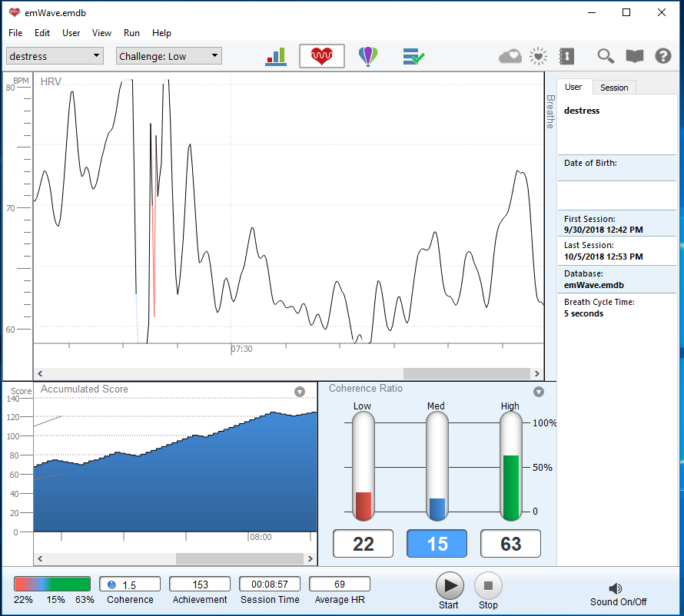Click the Average HR field 69
This screenshot has width=684, height=616.
tap(340, 585)
